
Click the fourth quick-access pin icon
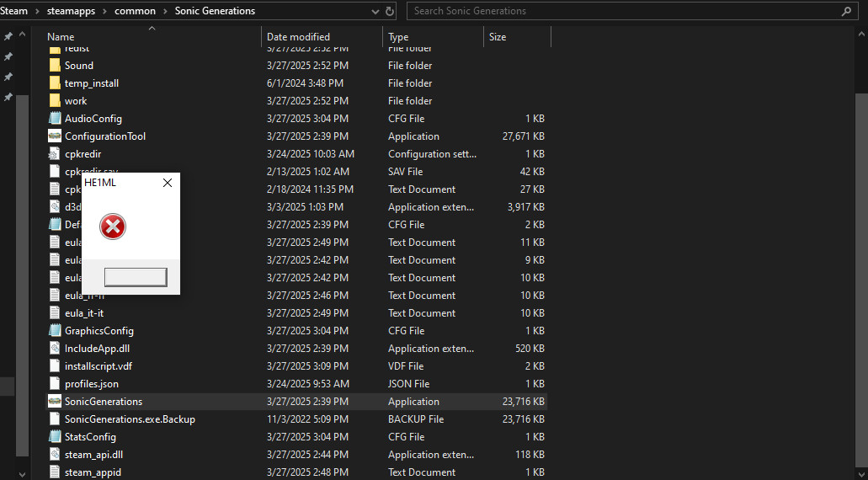(8, 97)
